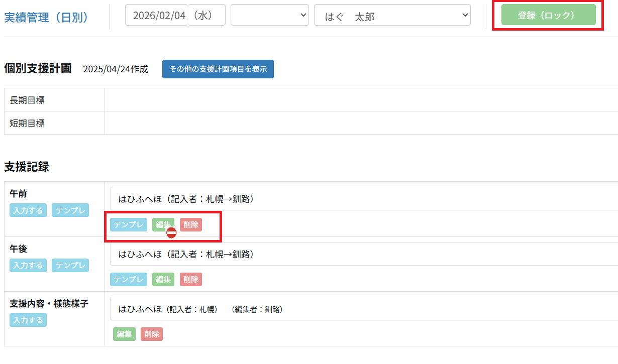The height and width of the screenshot is (364, 618).
Task: Edit the 午前 record with 編集
Action: click(x=163, y=224)
